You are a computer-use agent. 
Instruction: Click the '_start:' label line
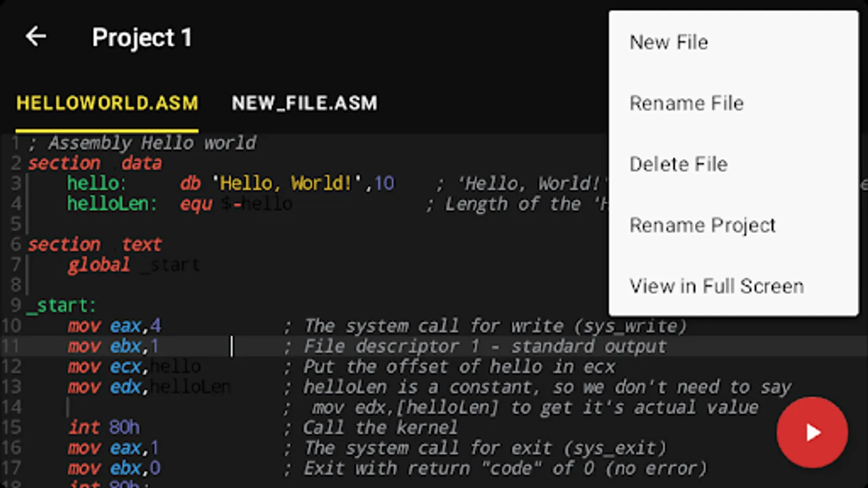tap(61, 305)
